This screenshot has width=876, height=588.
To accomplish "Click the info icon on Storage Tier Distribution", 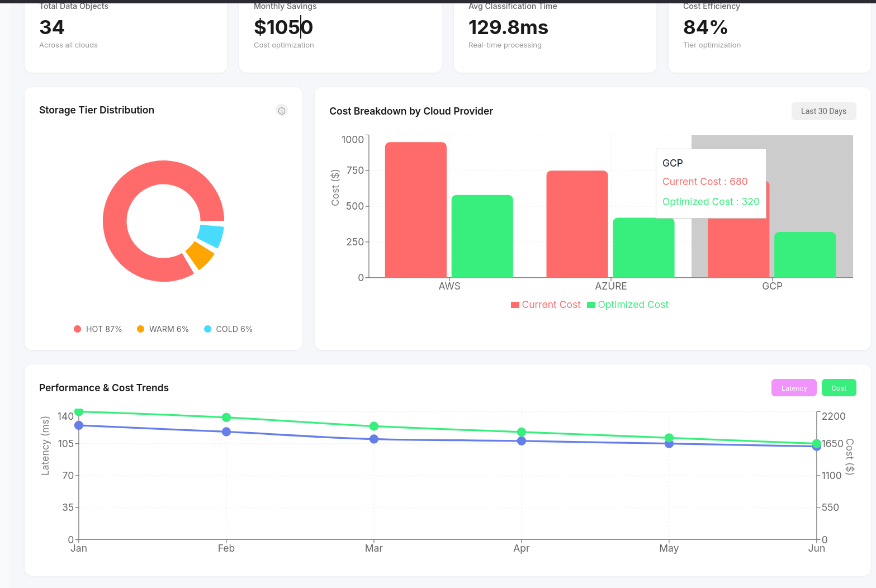I will click(282, 111).
